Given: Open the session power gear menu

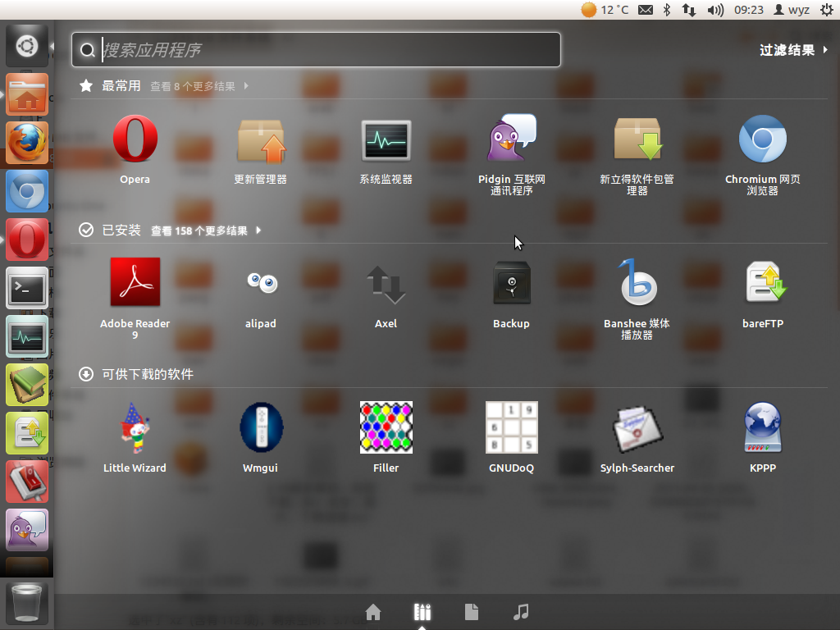Looking at the screenshot, I should (827, 10).
